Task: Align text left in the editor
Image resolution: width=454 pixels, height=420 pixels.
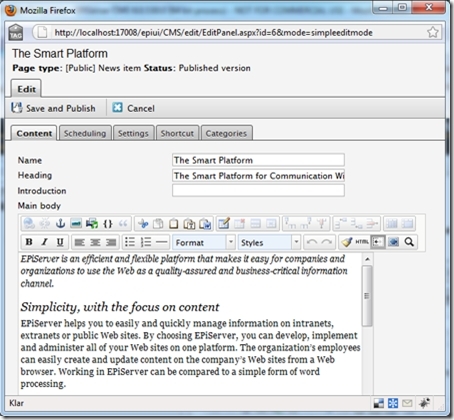Action: [79, 242]
